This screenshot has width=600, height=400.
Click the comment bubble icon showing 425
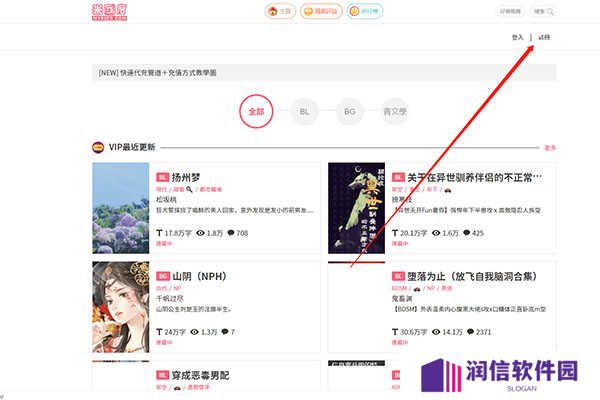tap(466, 233)
